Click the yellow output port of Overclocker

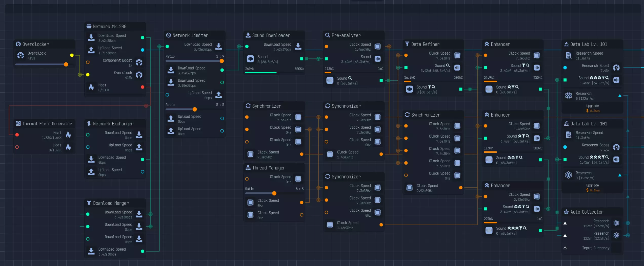point(72,55)
